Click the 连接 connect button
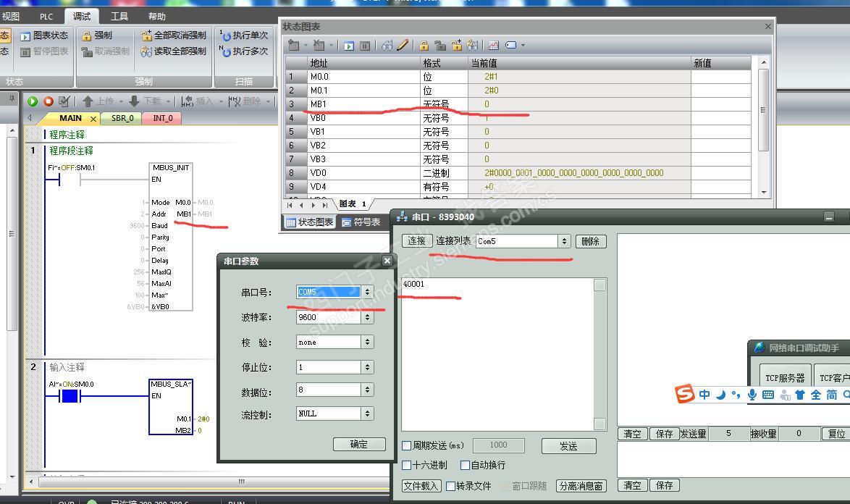This screenshot has height=504, width=850. tap(417, 241)
